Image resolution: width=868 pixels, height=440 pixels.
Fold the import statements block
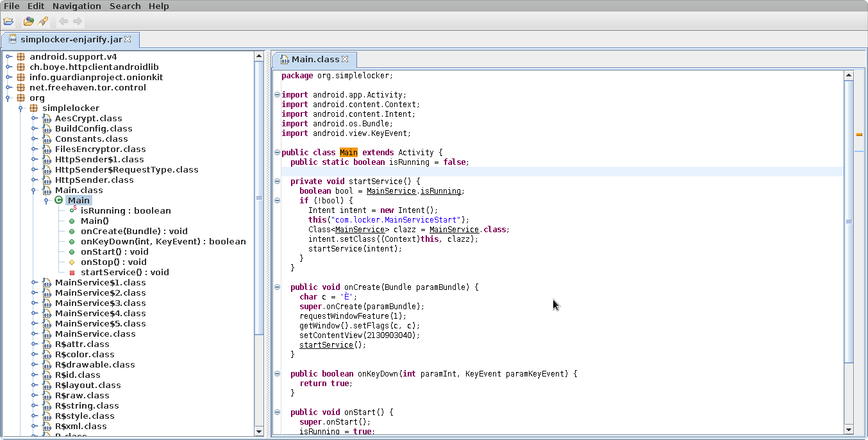[x=277, y=95]
